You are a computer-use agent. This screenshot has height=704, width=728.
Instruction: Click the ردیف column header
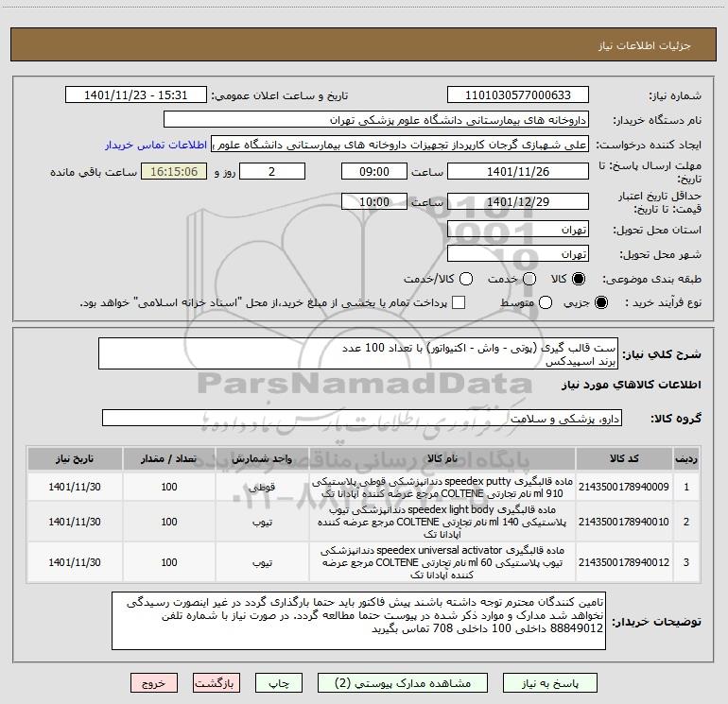[x=686, y=458]
